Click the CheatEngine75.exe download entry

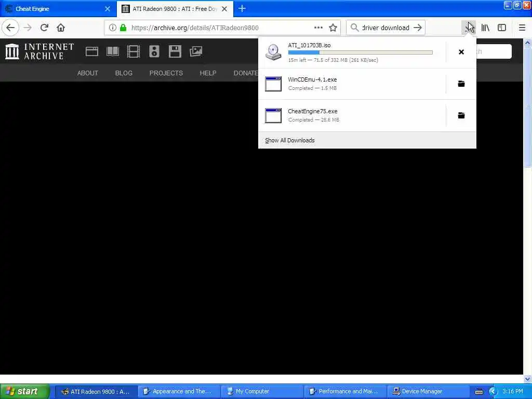click(352, 115)
